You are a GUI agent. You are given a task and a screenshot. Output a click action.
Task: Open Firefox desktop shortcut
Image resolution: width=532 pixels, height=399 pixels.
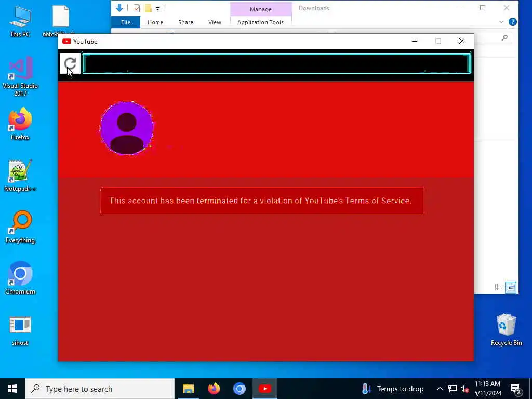click(x=20, y=124)
